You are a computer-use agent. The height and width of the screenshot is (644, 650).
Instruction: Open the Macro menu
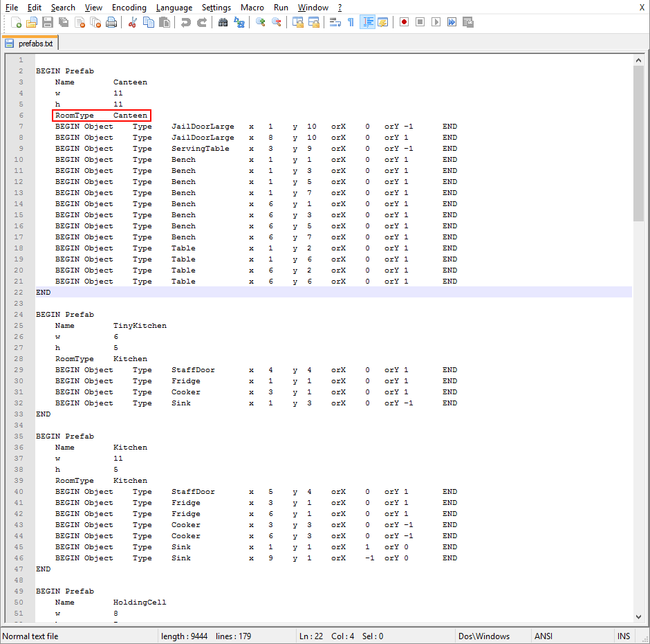[252, 8]
